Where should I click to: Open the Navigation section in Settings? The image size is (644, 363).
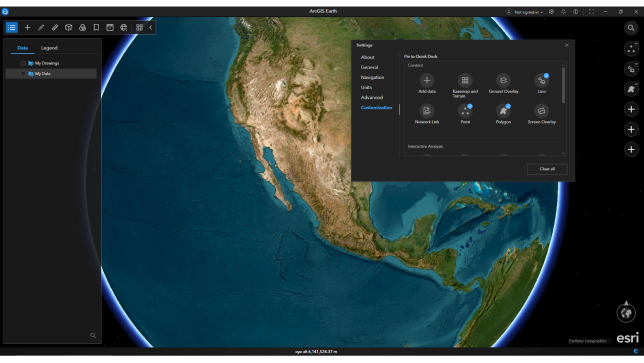pyautogui.click(x=373, y=77)
